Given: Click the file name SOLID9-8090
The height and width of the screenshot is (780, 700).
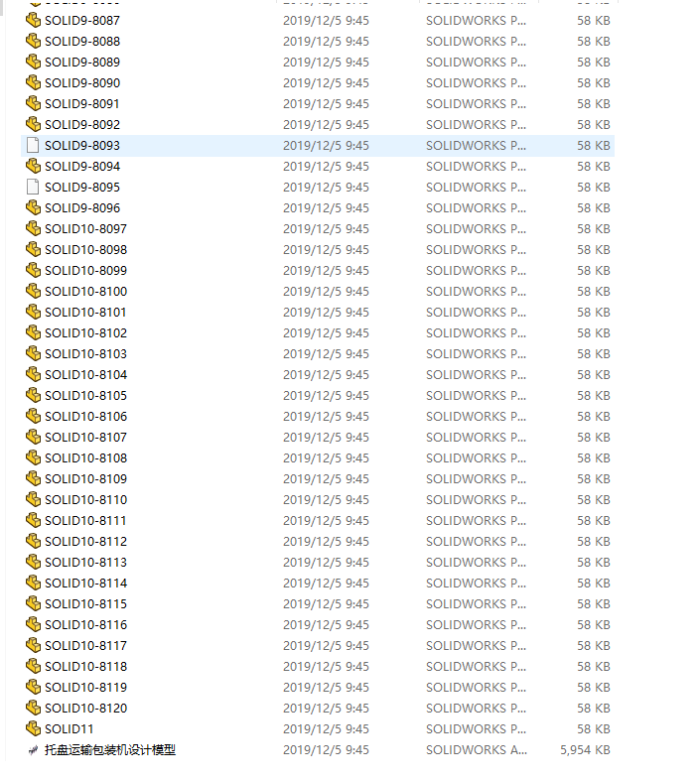Looking at the screenshot, I should click(82, 83).
